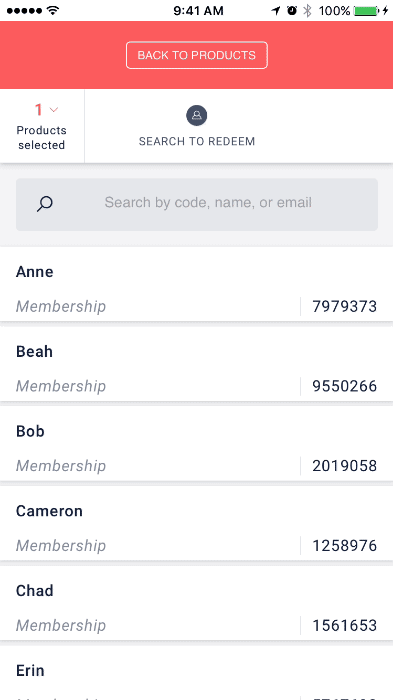The width and height of the screenshot is (393, 700).
Task: Open the Products selected dropdown label
Action: coord(42,138)
